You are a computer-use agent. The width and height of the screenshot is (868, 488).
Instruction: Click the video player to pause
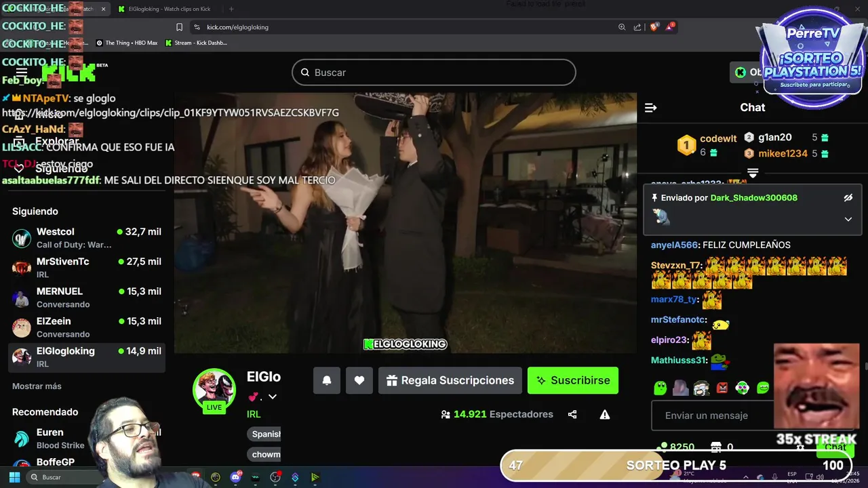coord(406,223)
